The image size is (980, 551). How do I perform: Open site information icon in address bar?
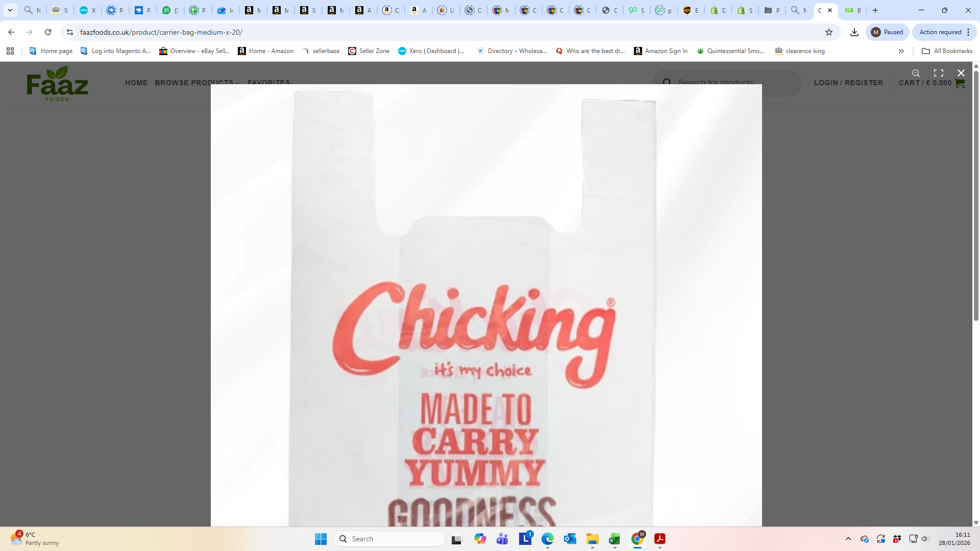[70, 32]
